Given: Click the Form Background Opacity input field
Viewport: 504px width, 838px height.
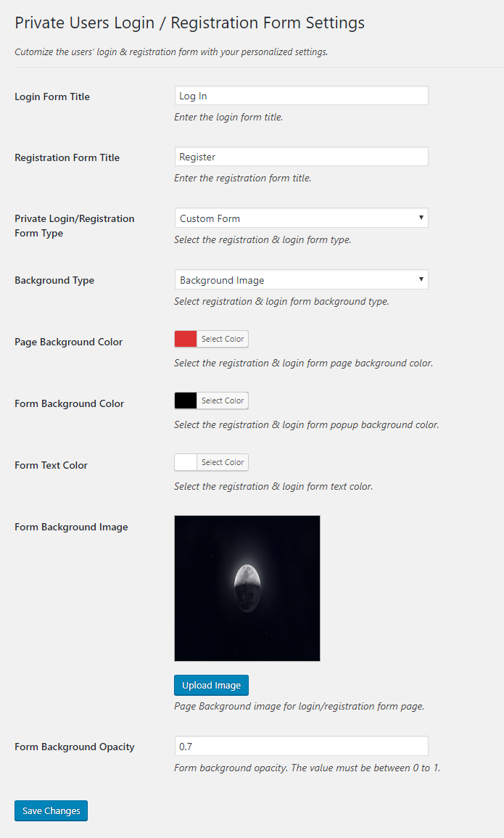Looking at the screenshot, I should pos(301,746).
